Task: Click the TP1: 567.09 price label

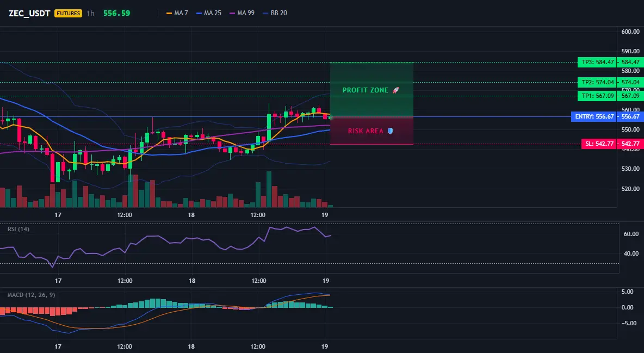Action: pos(597,96)
